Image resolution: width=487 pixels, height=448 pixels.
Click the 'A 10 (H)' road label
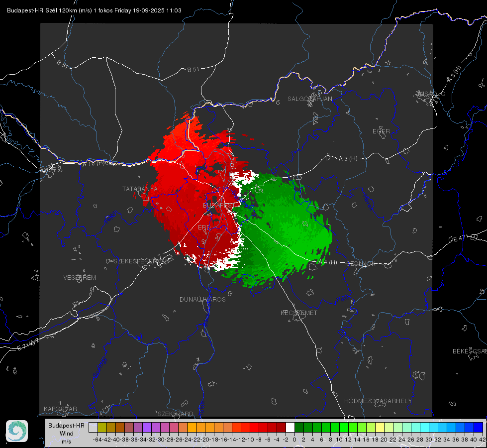pos(93,163)
